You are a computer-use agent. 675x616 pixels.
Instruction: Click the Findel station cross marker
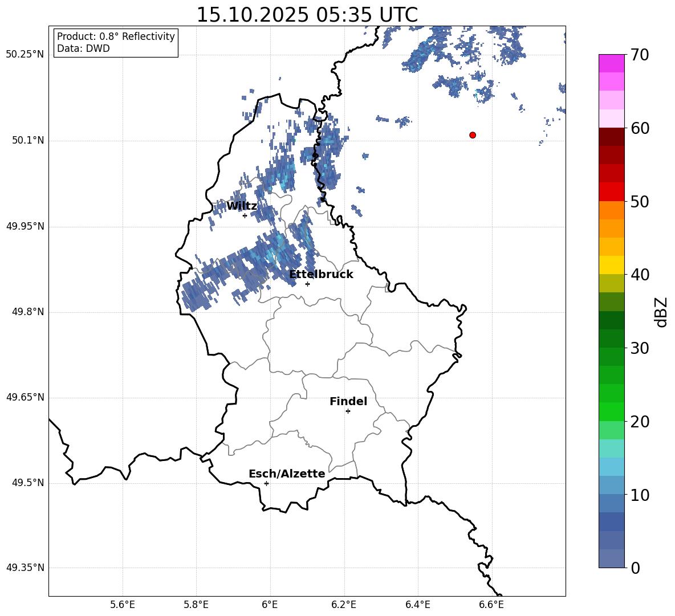point(348,411)
